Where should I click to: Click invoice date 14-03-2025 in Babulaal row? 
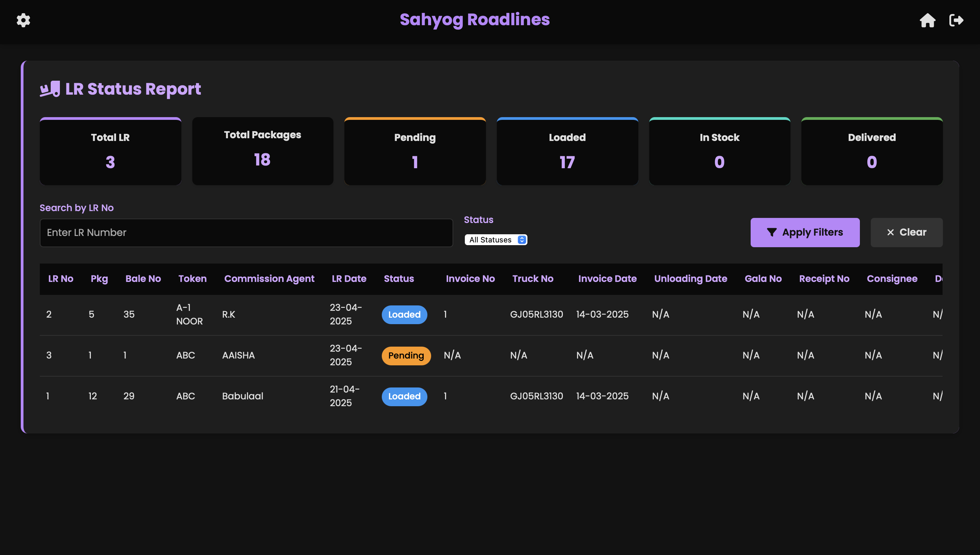click(602, 396)
